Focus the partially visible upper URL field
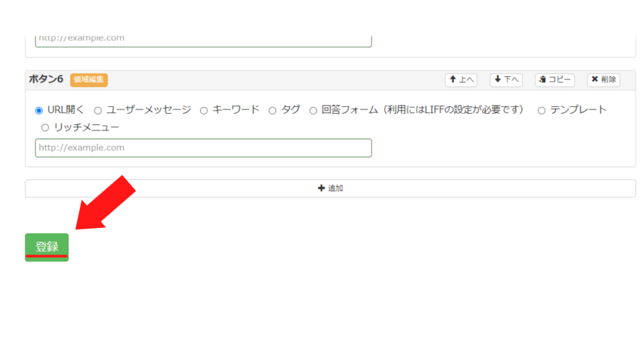 [x=203, y=41]
